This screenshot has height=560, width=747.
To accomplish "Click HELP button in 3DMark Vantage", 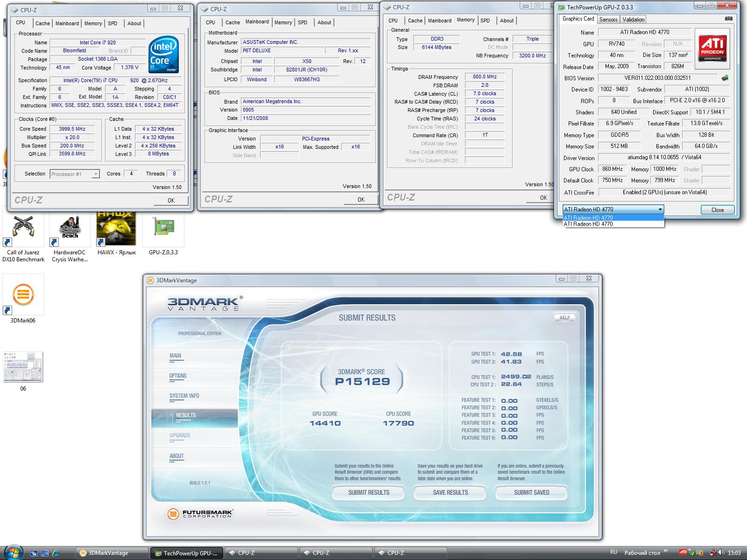I will pyautogui.click(x=564, y=317).
